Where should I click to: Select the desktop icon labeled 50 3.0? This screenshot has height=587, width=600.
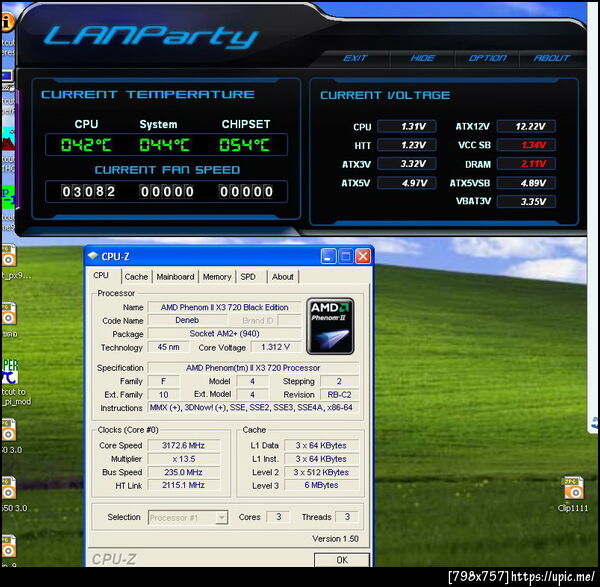pos(12,494)
